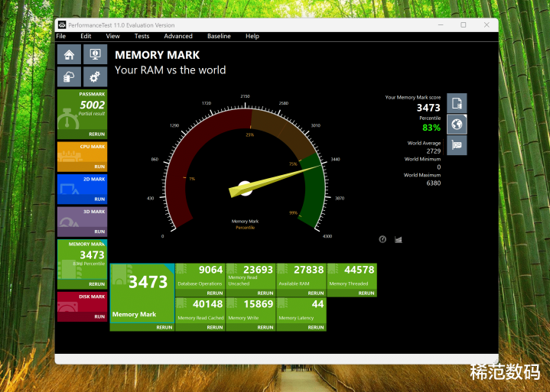Click the save results document icon
This screenshot has height=392, width=550.
(457, 103)
